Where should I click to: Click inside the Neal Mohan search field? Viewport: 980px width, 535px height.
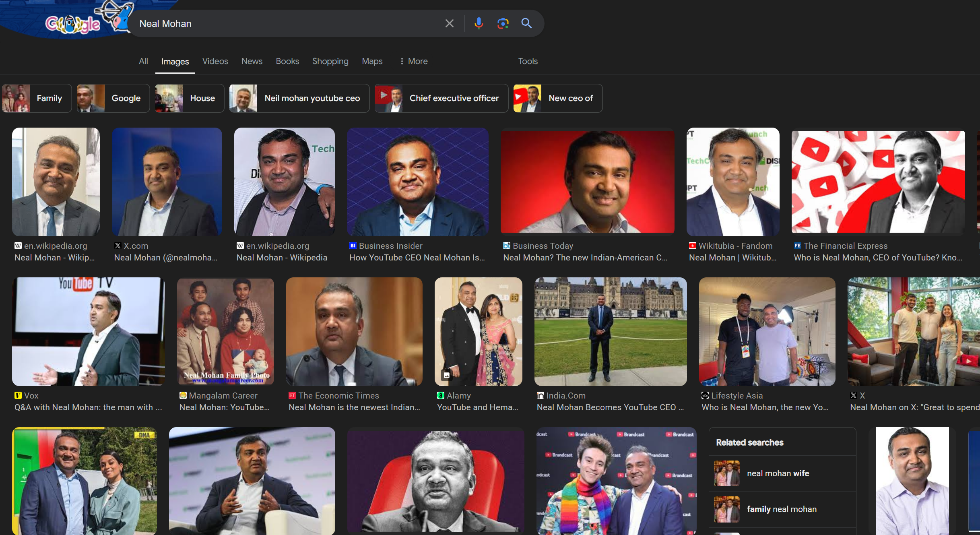click(x=288, y=24)
